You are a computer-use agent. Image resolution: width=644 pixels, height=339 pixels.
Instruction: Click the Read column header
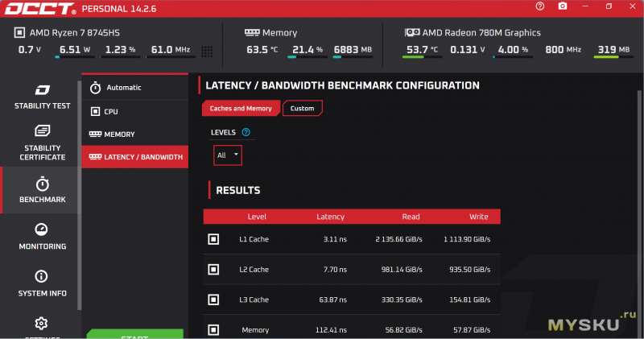pos(411,217)
